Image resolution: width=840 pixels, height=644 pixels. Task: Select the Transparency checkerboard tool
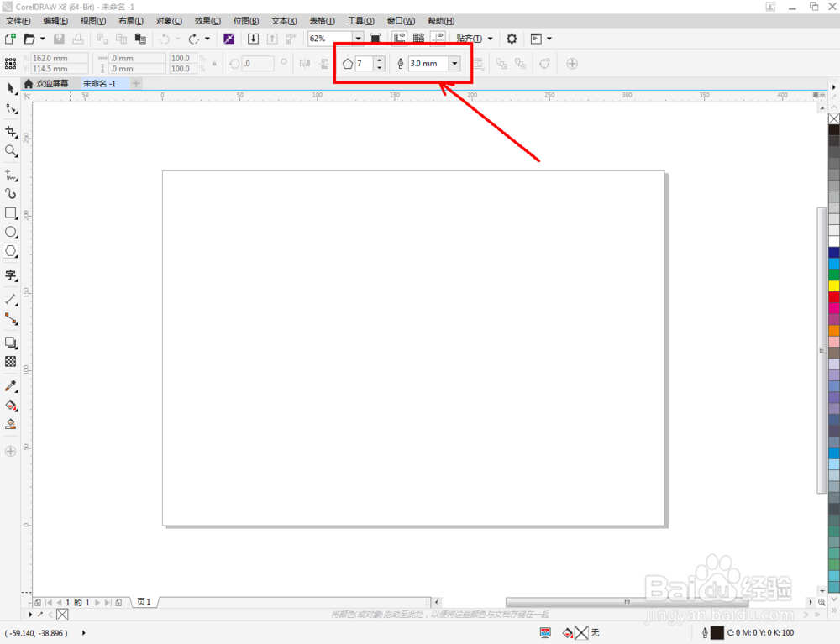(11, 362)
